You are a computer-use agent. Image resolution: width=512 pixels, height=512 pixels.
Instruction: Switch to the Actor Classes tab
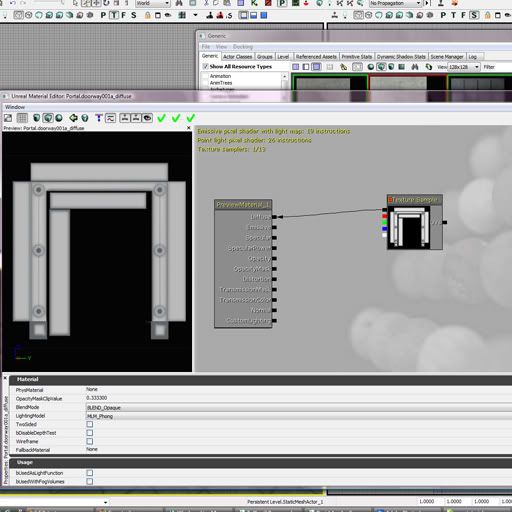pyautogui.click(x=237, y=57)
